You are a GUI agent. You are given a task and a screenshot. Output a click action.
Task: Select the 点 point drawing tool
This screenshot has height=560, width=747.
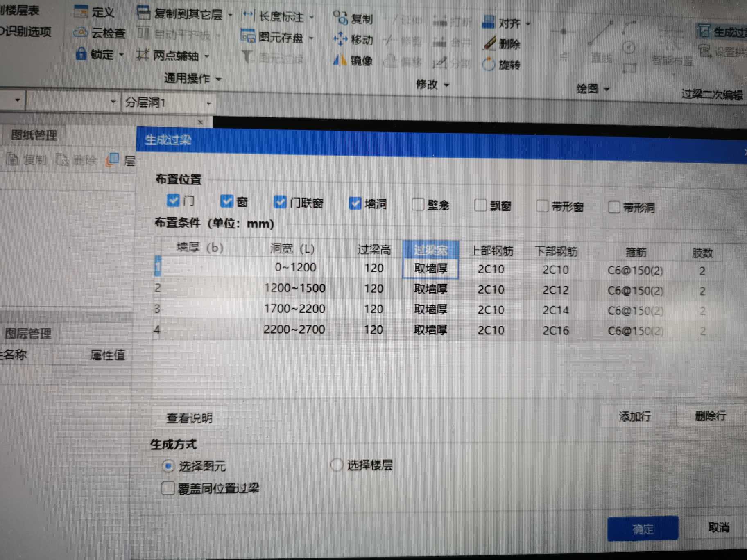(564, 41)
